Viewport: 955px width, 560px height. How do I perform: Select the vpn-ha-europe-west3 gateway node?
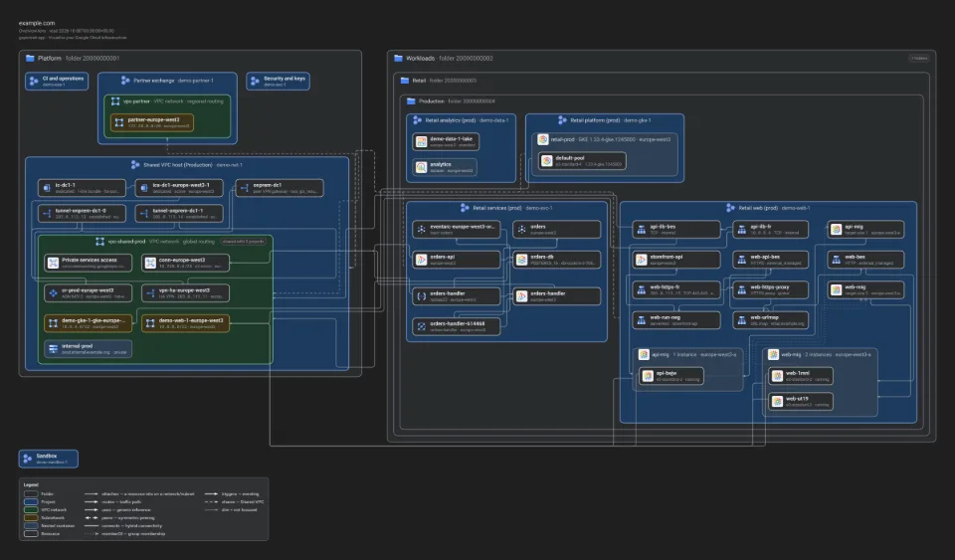pos(186,293)
